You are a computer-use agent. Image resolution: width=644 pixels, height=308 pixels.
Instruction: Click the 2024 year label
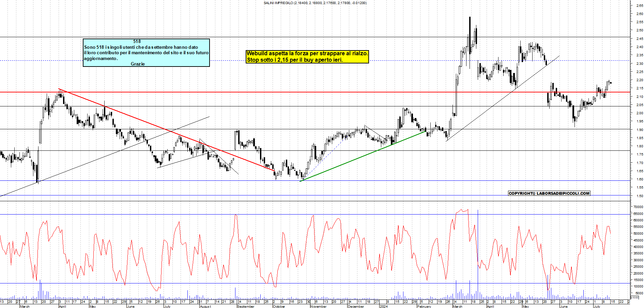click(x=384, y=306)
